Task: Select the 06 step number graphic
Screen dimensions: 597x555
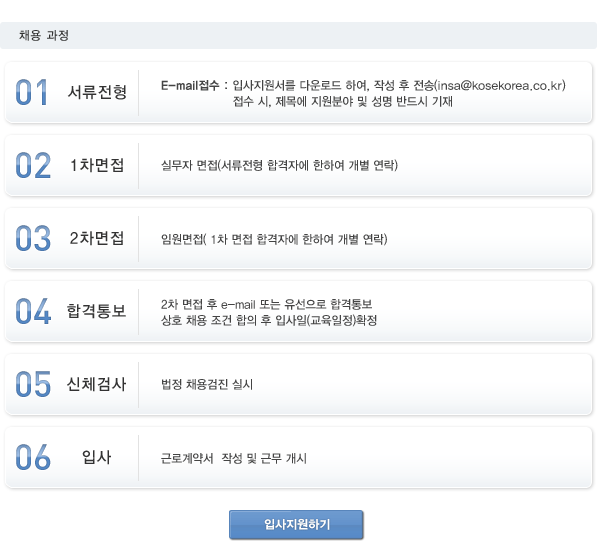Action: click(x=33, y=457)
